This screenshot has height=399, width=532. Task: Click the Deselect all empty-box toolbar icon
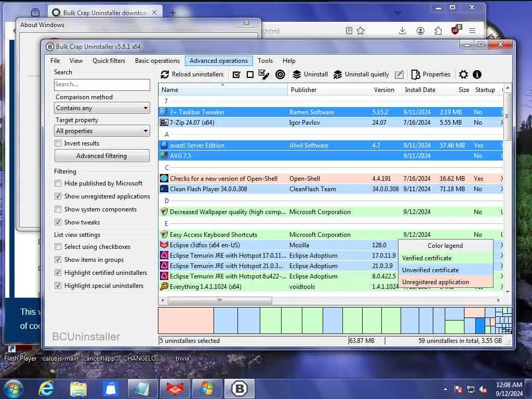coord(250,74)
